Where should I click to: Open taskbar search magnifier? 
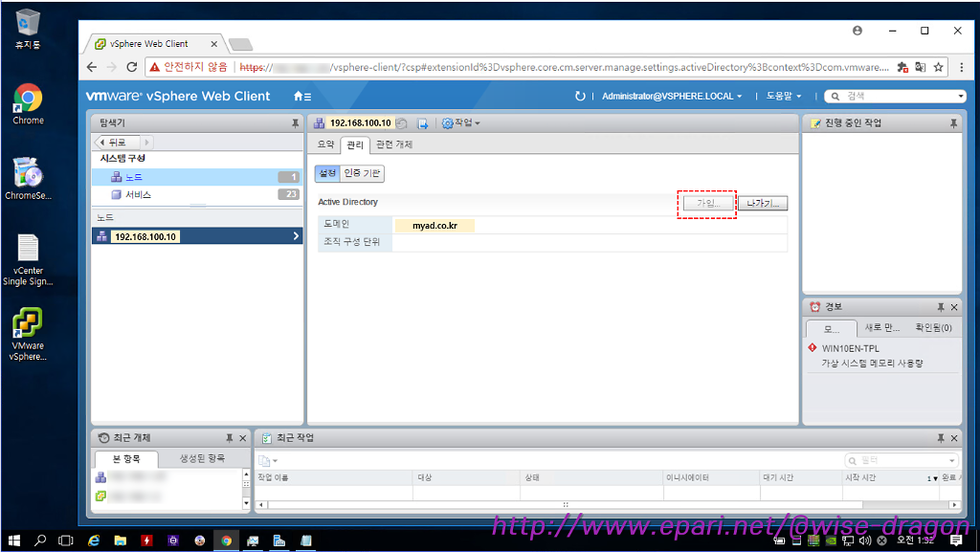40,541
